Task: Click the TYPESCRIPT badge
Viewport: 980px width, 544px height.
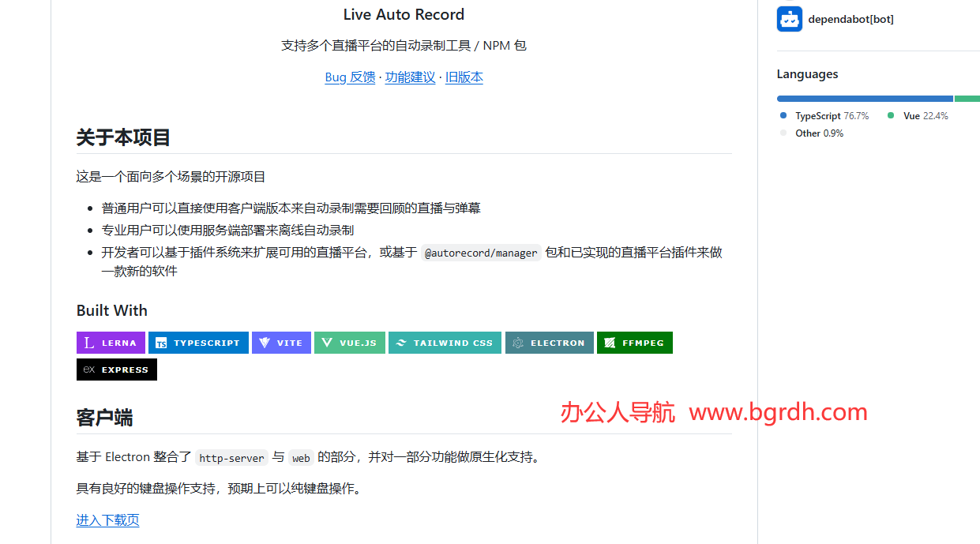Action: click(x=198, y=342)
